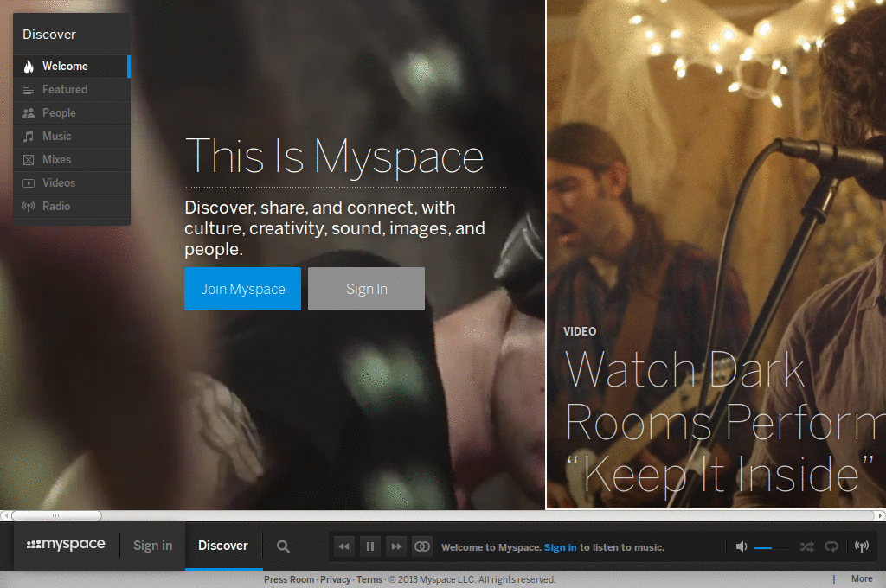This screenshot has width=886, height=588.
Task: Select the Discover tab in bottom bar
Action: coord(223,546)
